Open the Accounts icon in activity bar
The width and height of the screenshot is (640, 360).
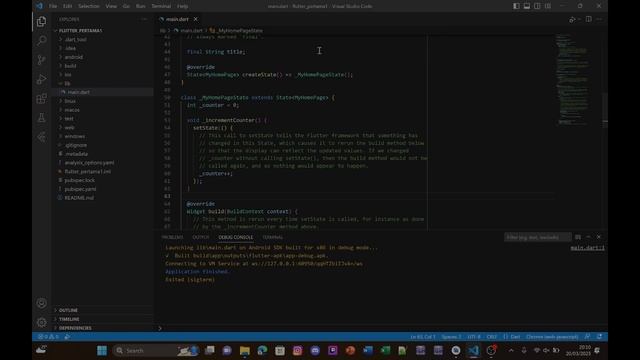click(x=41, y=303)
